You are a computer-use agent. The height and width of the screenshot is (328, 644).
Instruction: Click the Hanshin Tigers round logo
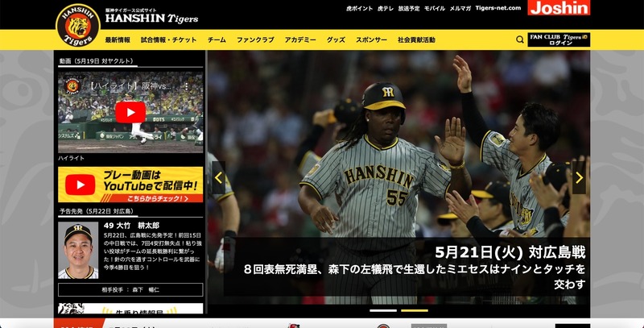77,27
